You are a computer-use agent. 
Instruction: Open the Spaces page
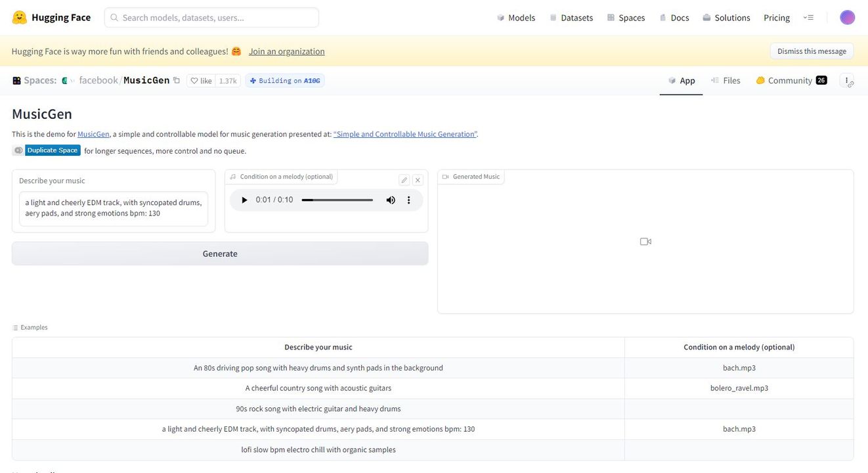coord(626,18)
